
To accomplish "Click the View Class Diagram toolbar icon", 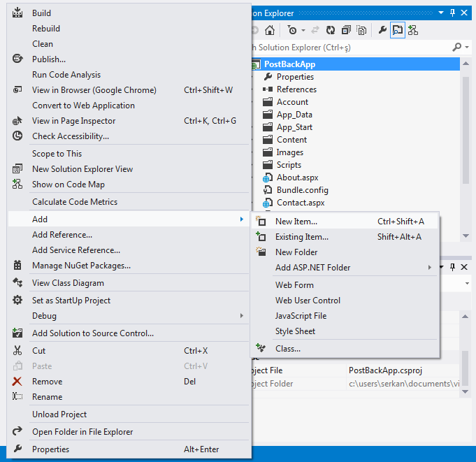I will (413, 30).
